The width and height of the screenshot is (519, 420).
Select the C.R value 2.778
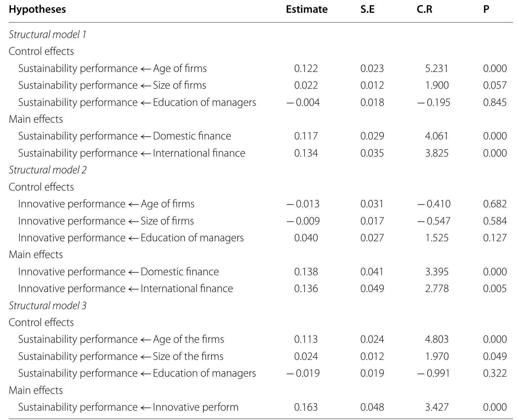tap(436, 289)
